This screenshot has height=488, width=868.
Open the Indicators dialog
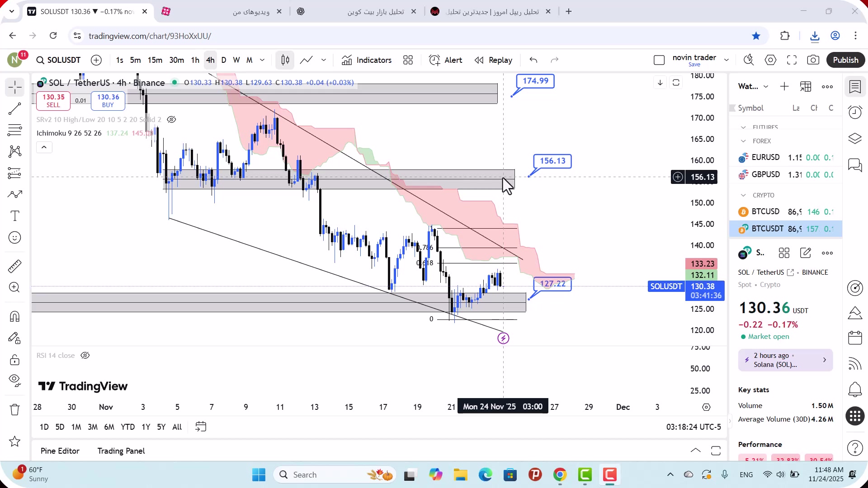pos(367,60)
